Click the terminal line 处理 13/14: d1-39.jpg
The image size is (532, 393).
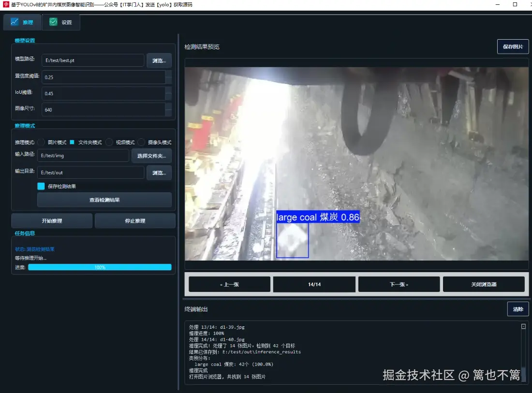[x=217, y=327]
